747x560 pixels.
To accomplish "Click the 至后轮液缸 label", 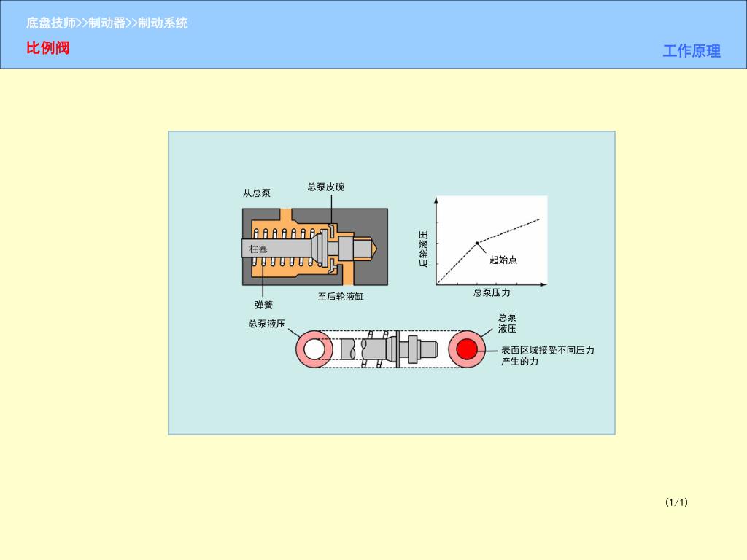I will click(x=341, y=296).
